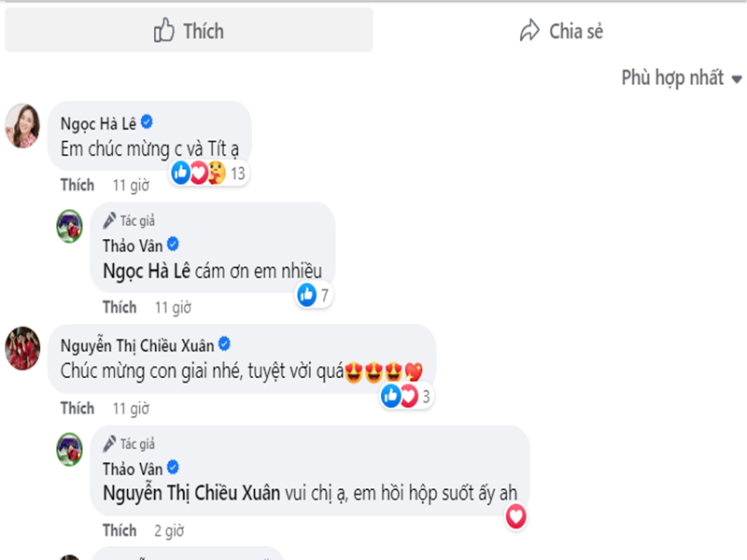This screenshot has height=560, width=747.
Task: Click the heart reaction on Thảo Vân's last reply
Action: (514, 517)
